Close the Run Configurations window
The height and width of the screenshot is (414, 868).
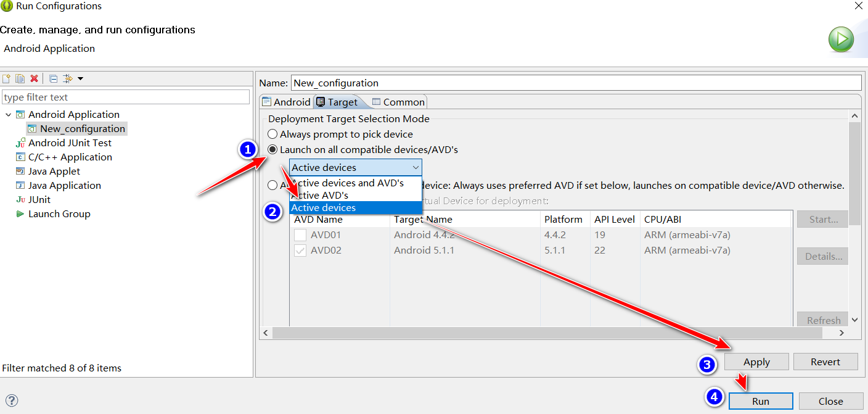859,6
